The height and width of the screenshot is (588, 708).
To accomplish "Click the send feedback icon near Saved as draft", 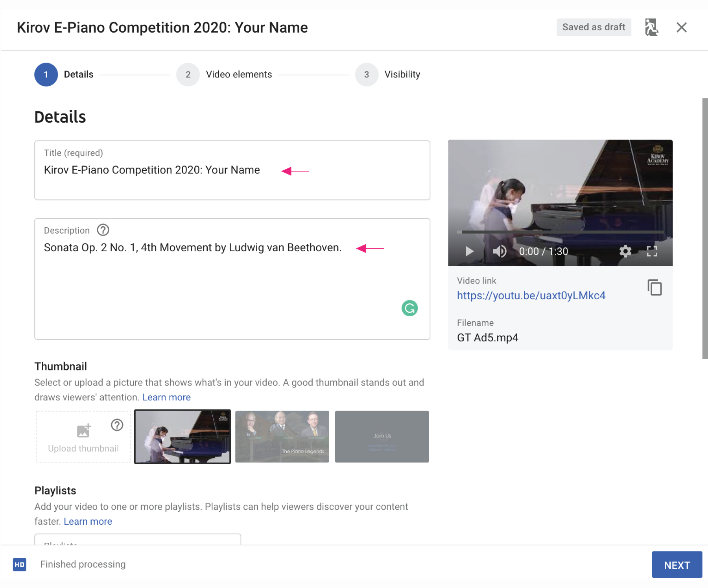I will [x=651, y=28].
